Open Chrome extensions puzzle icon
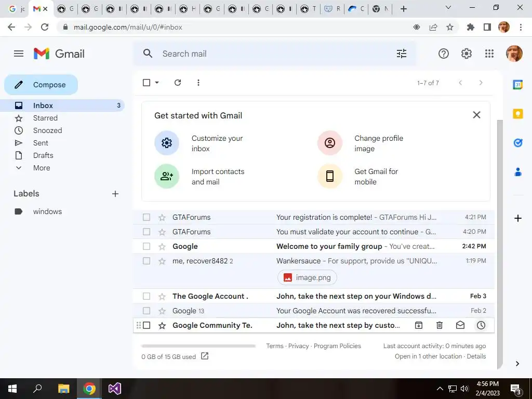This screenshot has width=532, height=399. [x=471, y=27]
